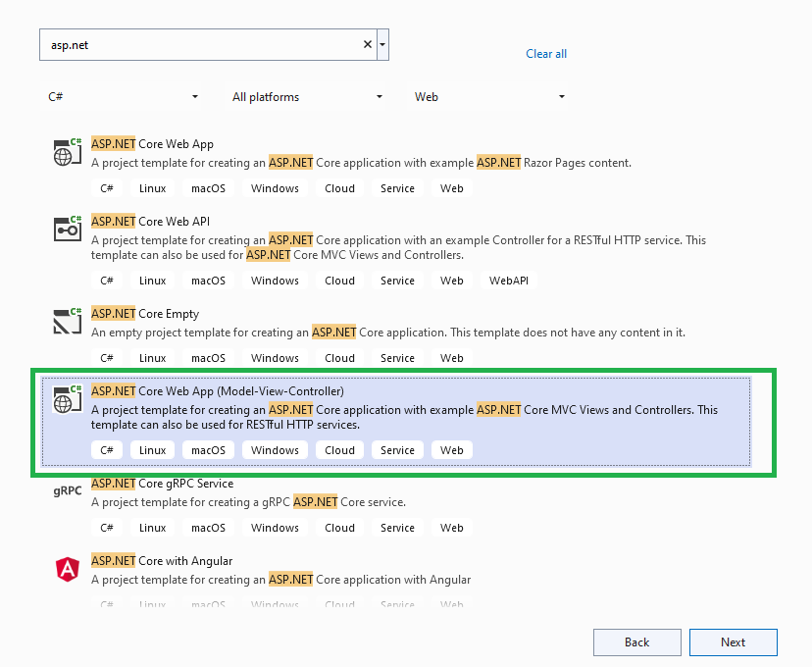812x667 pixels.
Task: Select the Linux tag under Core Empty
Action: (x=152, y=357)
